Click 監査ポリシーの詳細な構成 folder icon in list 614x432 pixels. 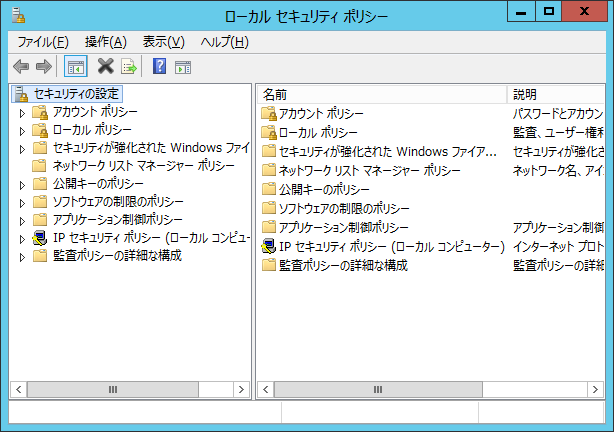[269, 265]
